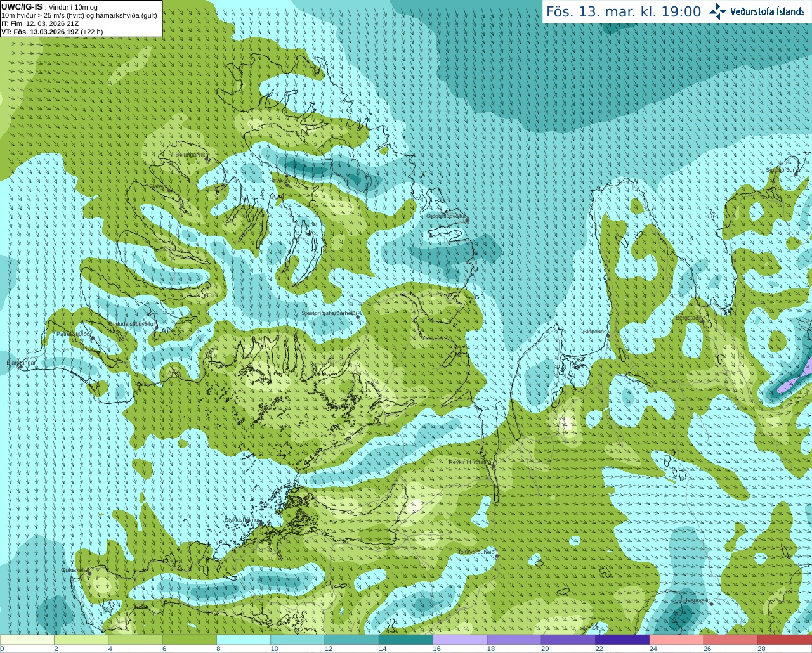Click the 12–14 m/s teal legend swatch
This screenshot has height=653, width=812.
(352, 640)
